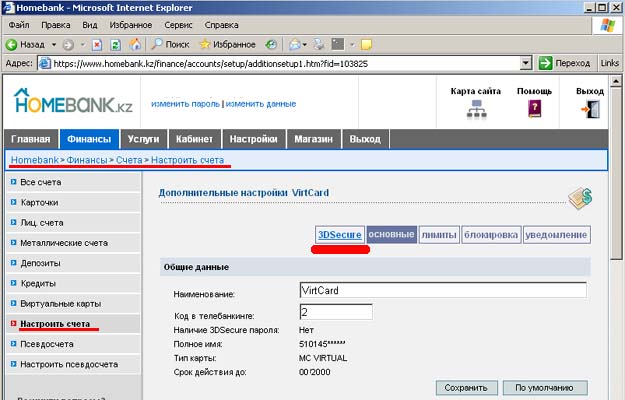Image resolution: width=625 pixels, height=400 pixels.
Task: Click Финансы breadcrumb link
Action: pyautogui.click(x=87, y=160)
